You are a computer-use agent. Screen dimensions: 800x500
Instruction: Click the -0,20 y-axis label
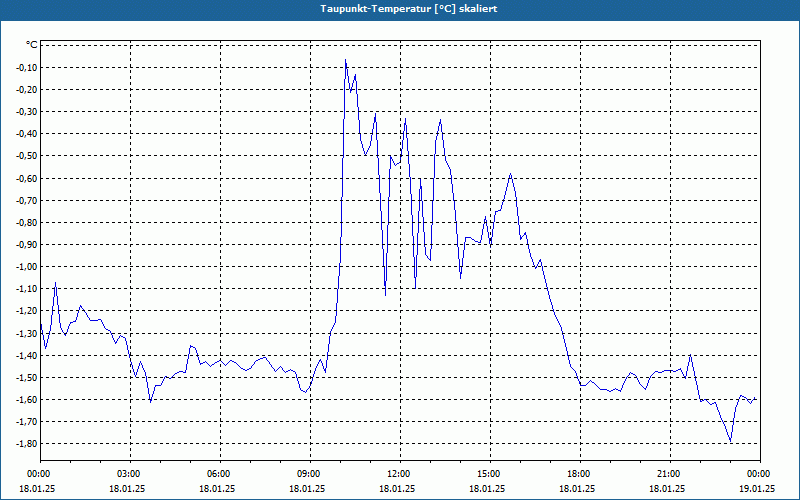pyautogui.click(x=27, y=89)
